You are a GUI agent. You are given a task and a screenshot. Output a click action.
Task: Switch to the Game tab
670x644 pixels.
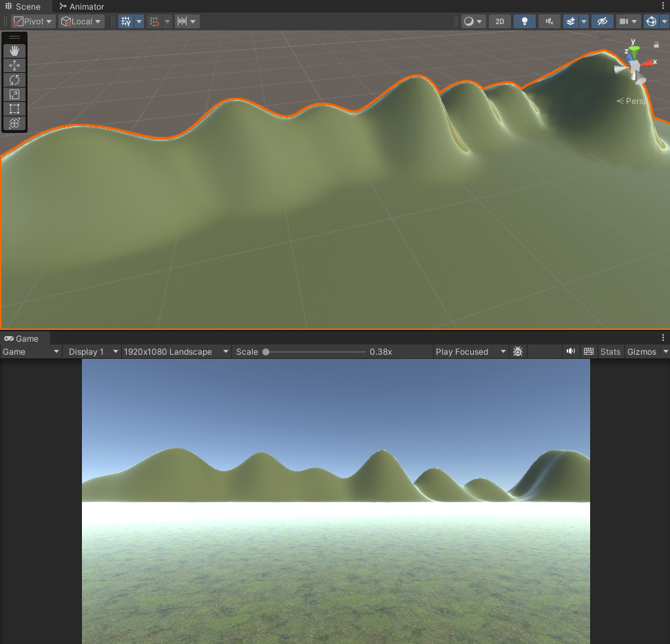[24, 338]
